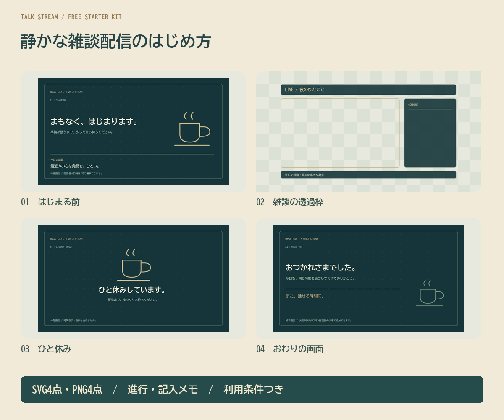Click the coffee cup icon in the 04 thank-you screen
The image size is (504, 420).
point(430,293)
